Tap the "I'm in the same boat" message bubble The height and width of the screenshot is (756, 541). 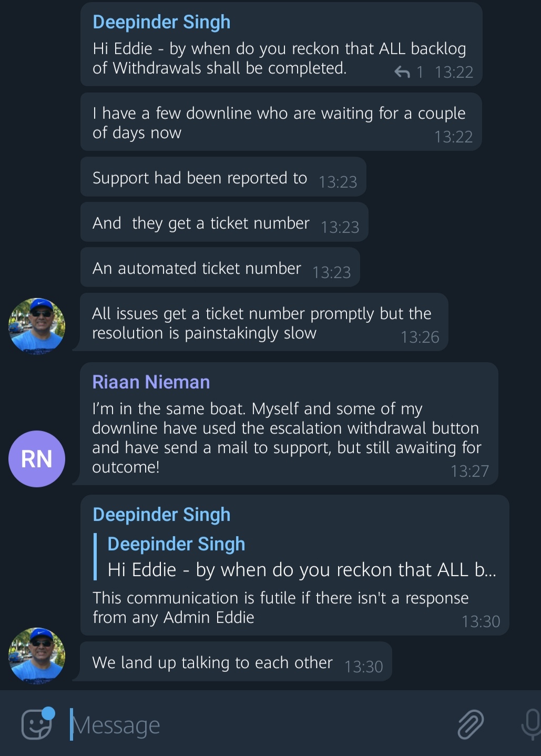tap(285, 437)
